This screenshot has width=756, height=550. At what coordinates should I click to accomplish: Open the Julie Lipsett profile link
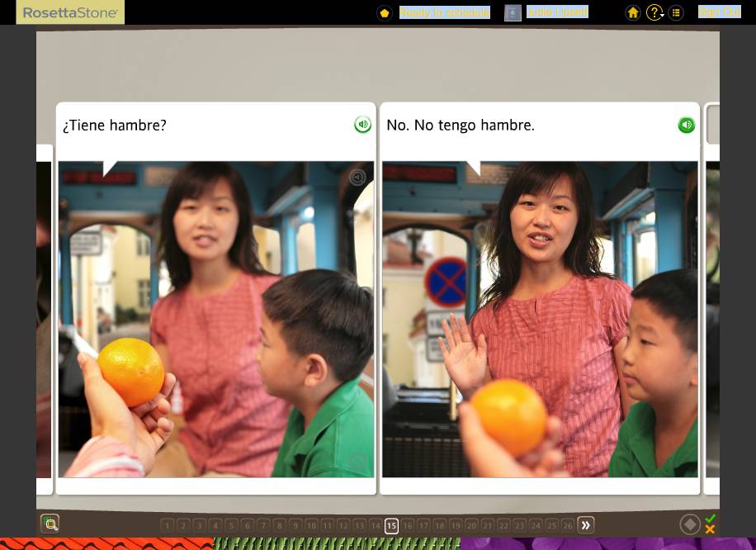pyautogui.click(x=557, y=12)
